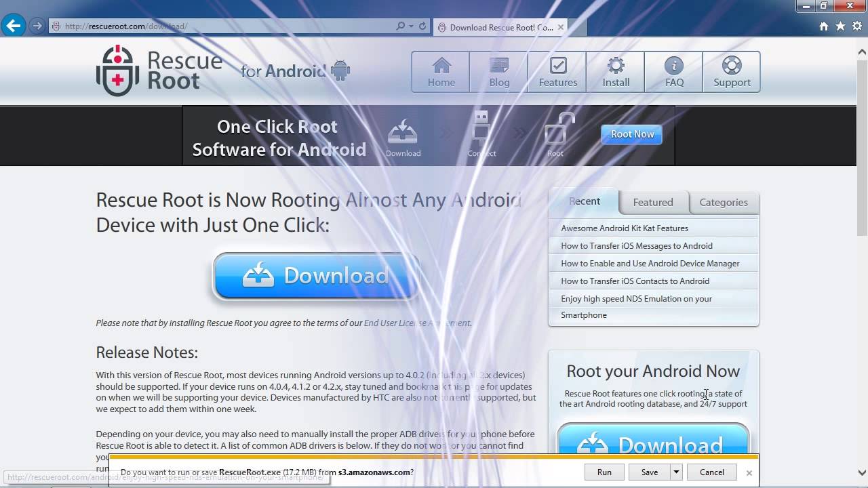
Task: Open How to Transfer iOS Messages article
Action: [x=637, y=246]
